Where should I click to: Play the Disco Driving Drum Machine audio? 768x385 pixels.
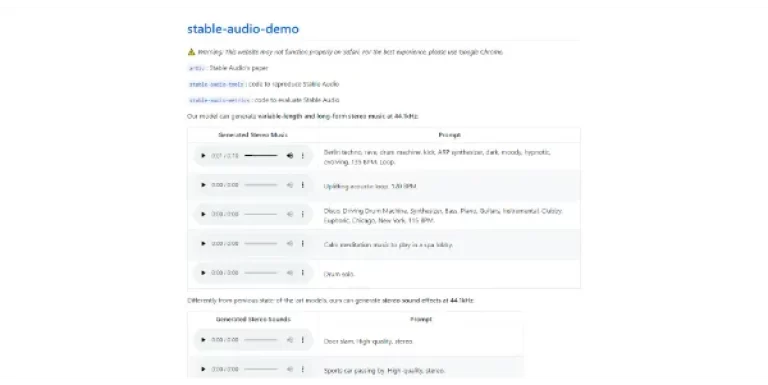point(203,214)
